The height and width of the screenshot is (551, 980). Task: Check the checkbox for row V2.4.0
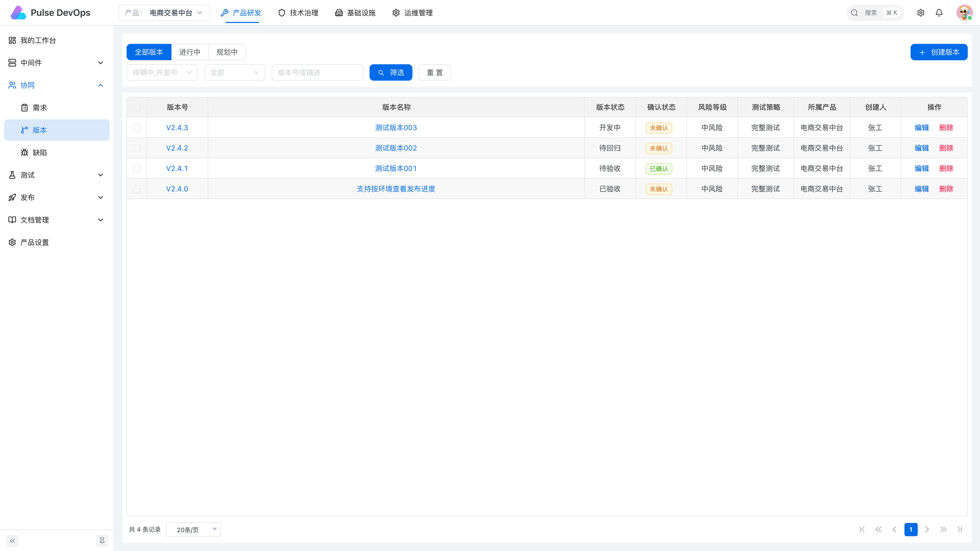[137, 189]
